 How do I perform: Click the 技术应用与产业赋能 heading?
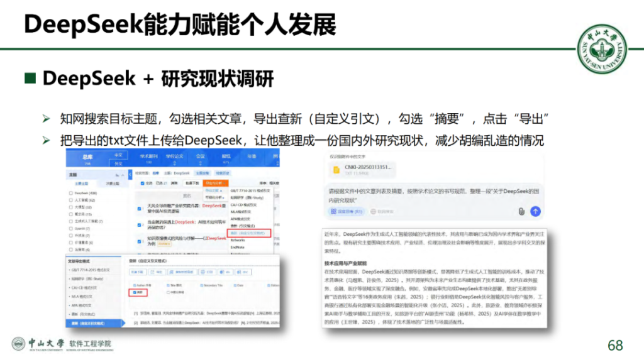pos(345,263)
